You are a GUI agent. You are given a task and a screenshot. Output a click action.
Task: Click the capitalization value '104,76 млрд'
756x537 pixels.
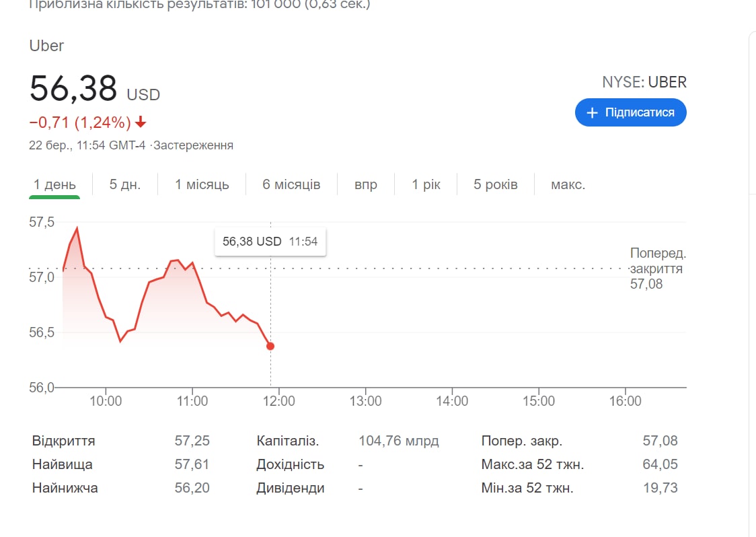399,441
